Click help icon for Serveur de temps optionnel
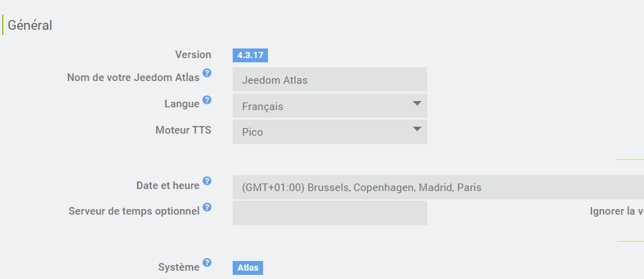This screenshot has height=279, width=644. click(207, 207)
